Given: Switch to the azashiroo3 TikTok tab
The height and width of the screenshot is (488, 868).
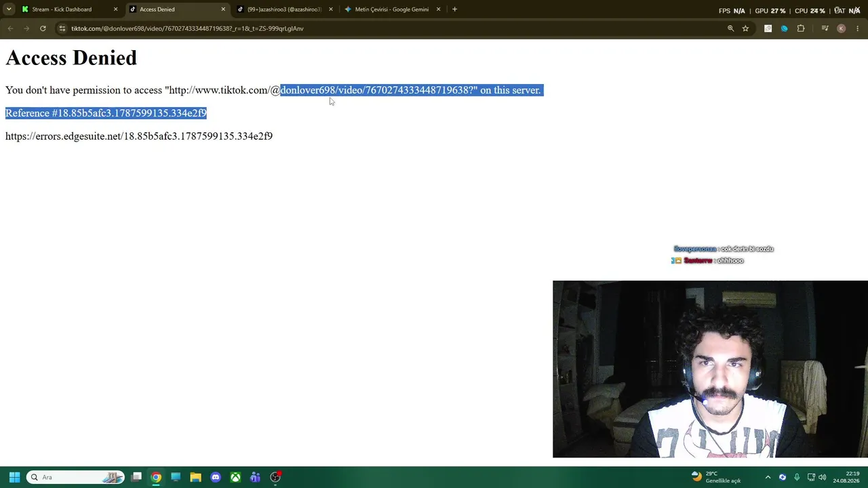Looking at the screenshot, I should coord(284,9).
